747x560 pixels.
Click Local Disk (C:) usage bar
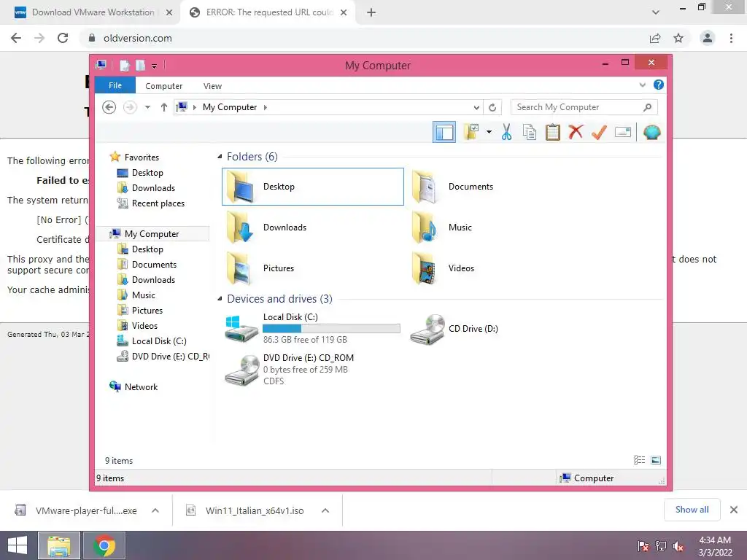point(331,329)
